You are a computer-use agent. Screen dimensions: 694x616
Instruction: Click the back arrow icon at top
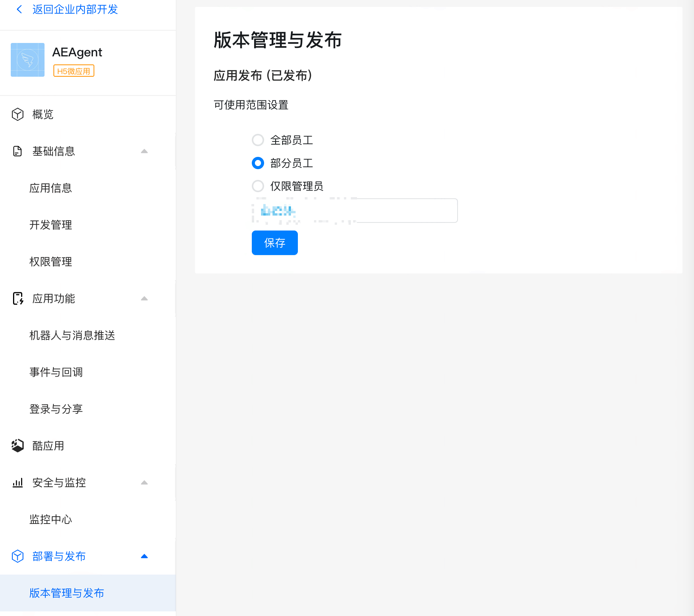pos(19,9)
